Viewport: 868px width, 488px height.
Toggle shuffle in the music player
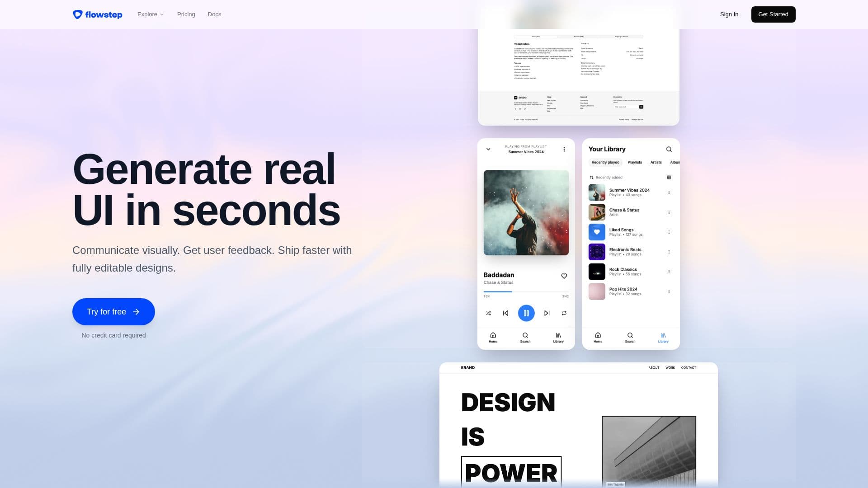[x=488, y=313]
